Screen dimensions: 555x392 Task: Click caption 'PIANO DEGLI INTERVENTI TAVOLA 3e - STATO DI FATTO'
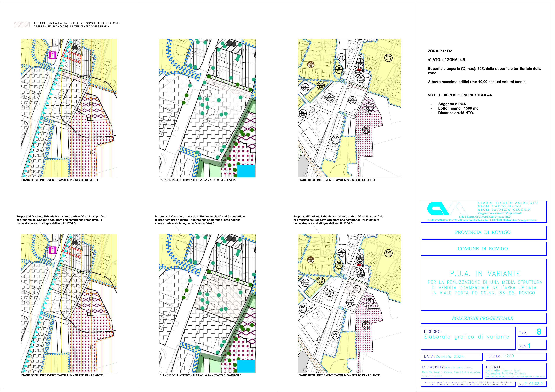336,180
